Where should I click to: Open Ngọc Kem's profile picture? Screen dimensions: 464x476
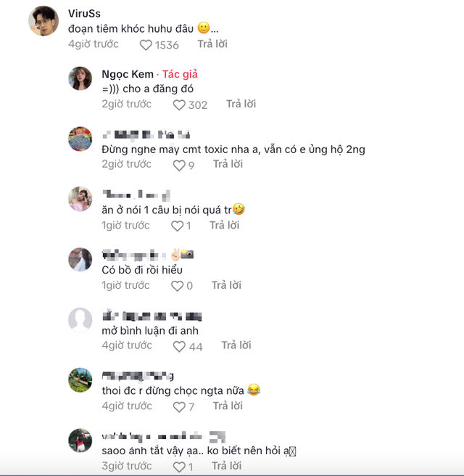80,78
